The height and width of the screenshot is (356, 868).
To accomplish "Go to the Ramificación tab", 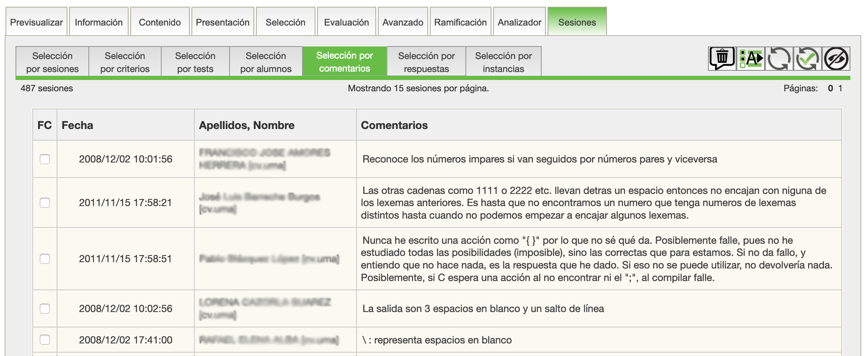I will [x=460, y=22].
